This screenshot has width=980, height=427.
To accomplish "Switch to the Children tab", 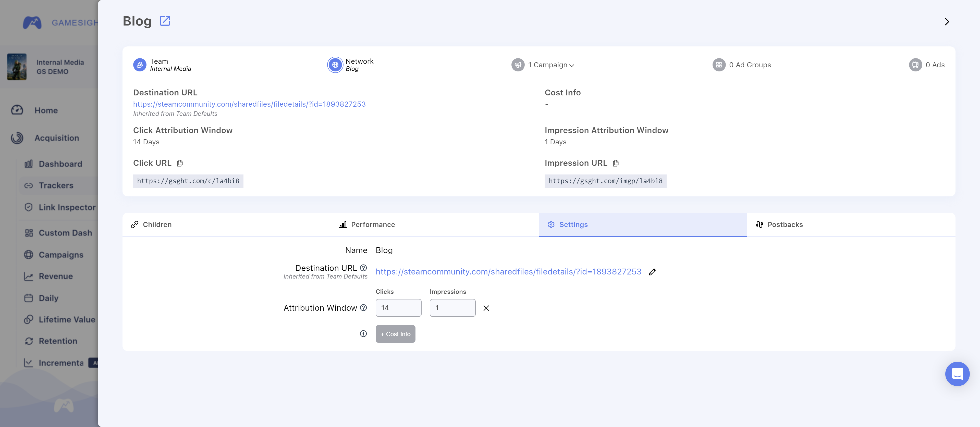I will (227, 225).
